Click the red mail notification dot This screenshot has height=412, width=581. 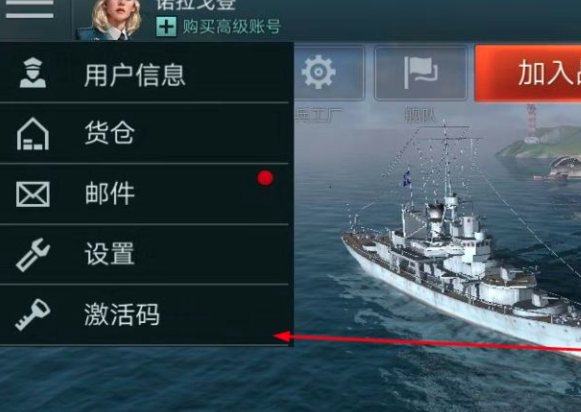tap(265, 178)
